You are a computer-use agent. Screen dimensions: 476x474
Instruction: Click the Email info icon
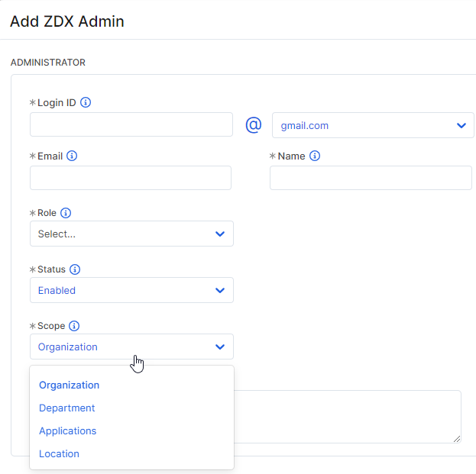[72, 156]
